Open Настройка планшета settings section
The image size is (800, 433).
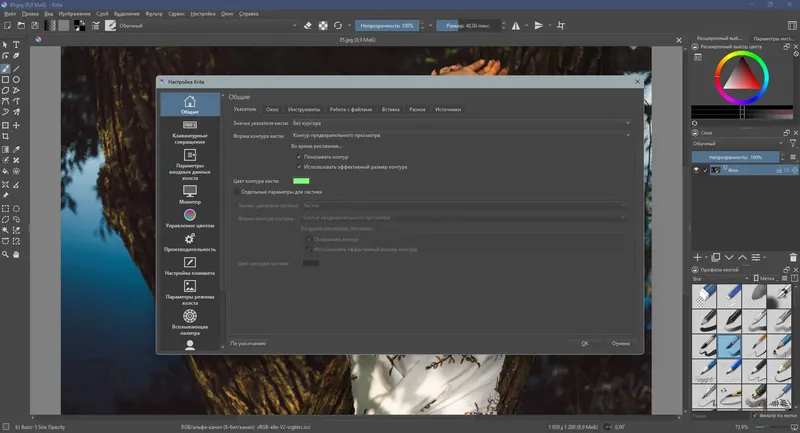point(189,266)
